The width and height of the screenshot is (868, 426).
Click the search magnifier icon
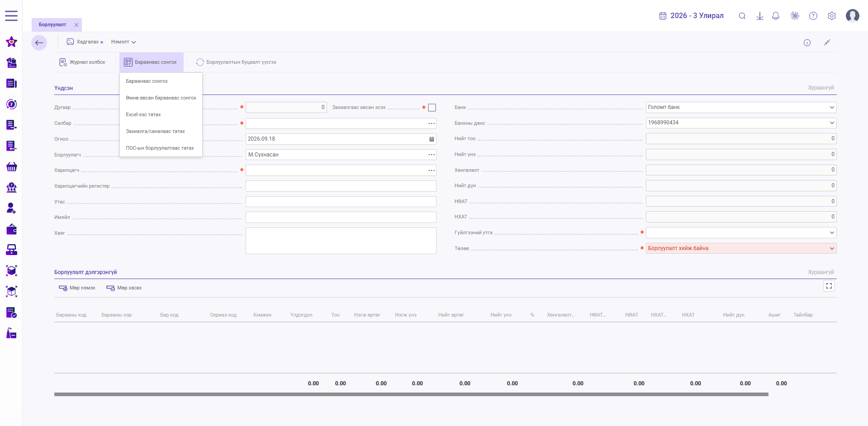(742, 16)
